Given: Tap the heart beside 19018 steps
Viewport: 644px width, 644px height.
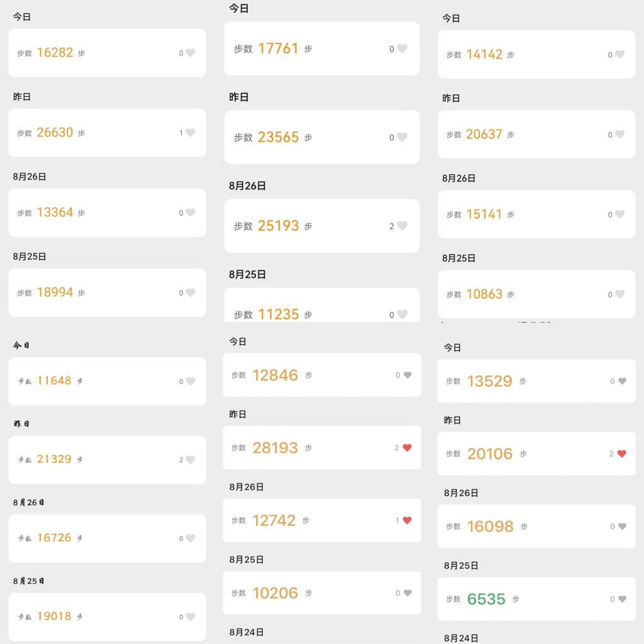Looking at the screenshot, I should [191, 617].
